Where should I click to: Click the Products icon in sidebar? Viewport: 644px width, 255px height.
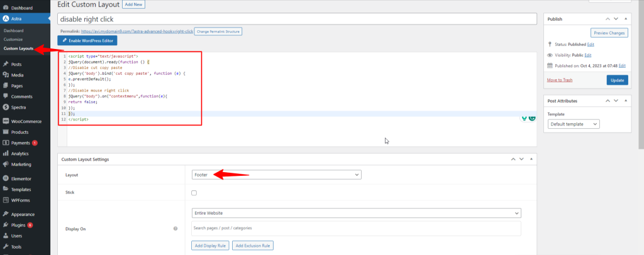point(5,132)
